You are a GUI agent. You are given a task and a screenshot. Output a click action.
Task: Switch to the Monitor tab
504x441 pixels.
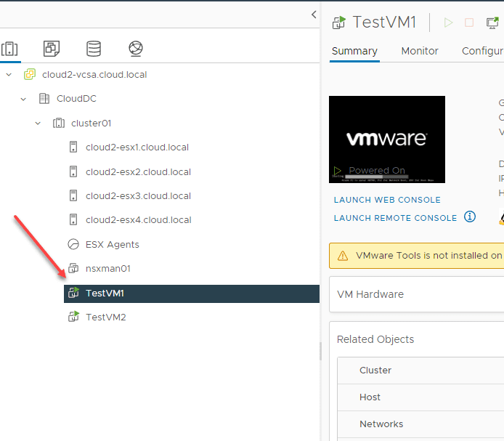pyautogui.click(x=420, y=51)
